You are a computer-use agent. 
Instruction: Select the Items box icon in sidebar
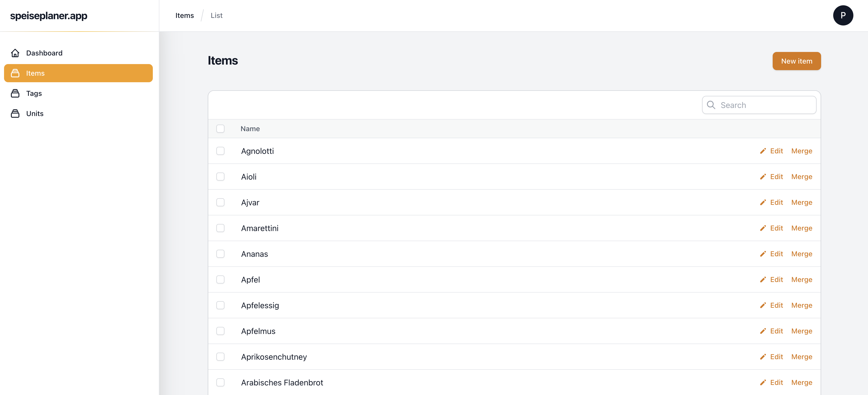point(15,73)
